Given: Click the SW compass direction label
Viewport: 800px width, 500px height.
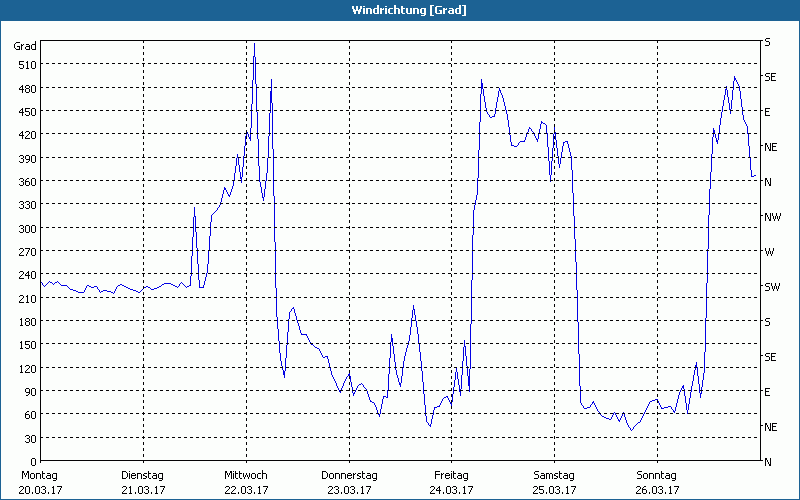Looking at the screenshot, I should 772,287.
